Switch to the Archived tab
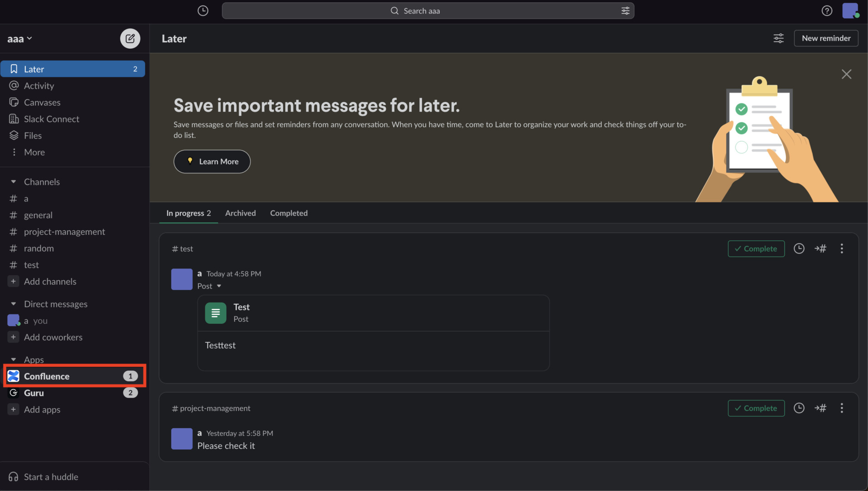The image size is (868, 491). tap(240, 213)
